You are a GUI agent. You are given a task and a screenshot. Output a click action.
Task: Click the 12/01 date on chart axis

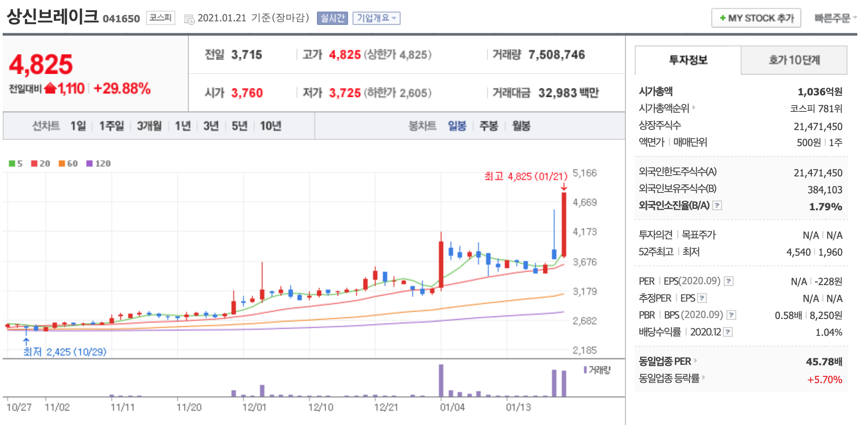(x=254, y=407)
